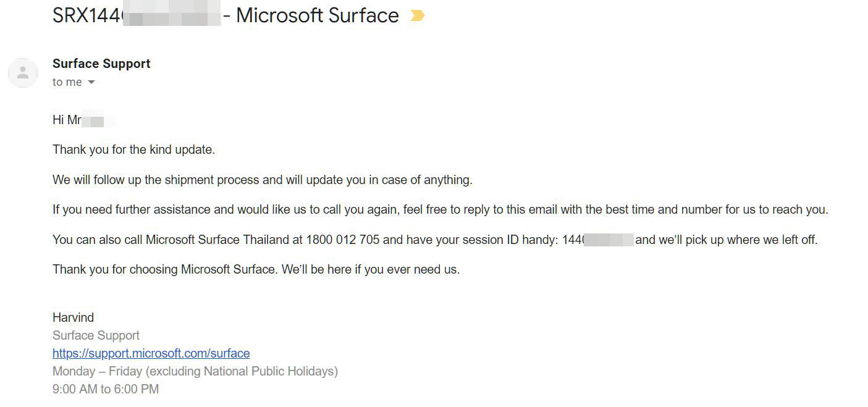Click the Harvind signature name
868x407 pixels.
coord(74,317)
